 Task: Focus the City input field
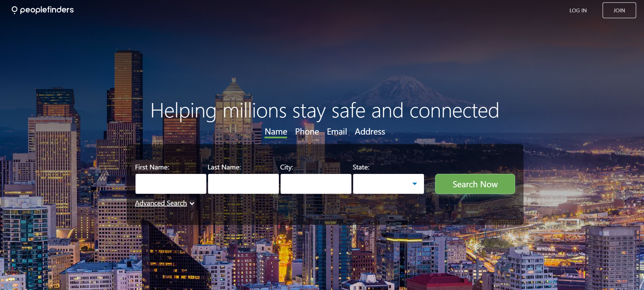tap(316, 184)
